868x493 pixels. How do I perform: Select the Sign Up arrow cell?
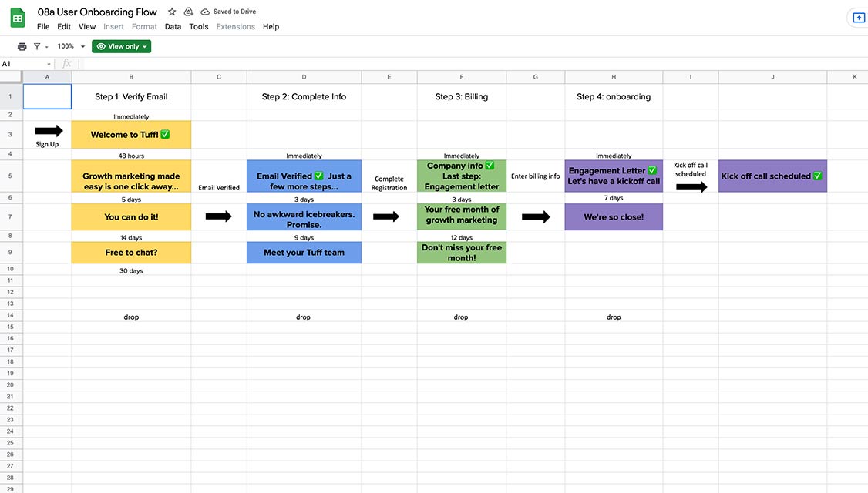point(47,135)
